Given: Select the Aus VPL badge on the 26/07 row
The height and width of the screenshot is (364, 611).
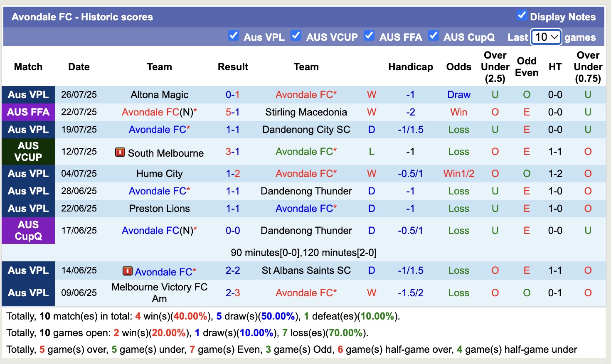Looking at the screenshot, I should click(28, 94).
